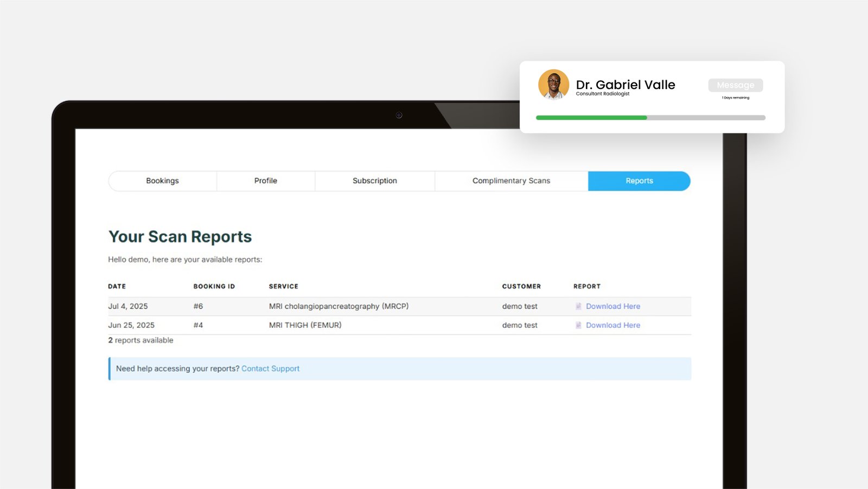Click the CUSTOMER column header
The image size is (868, 489).
(521, 287)
